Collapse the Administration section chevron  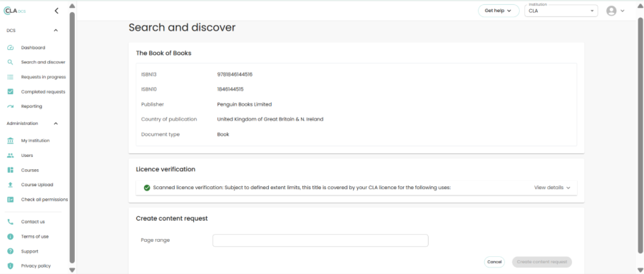[56, 123]
